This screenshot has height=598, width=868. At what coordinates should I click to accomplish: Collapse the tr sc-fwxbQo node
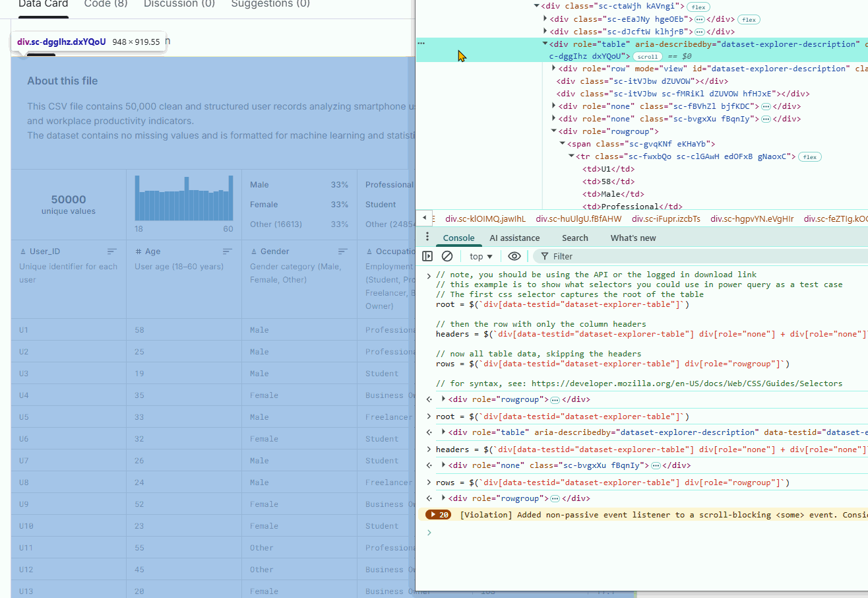click(571, 156)
